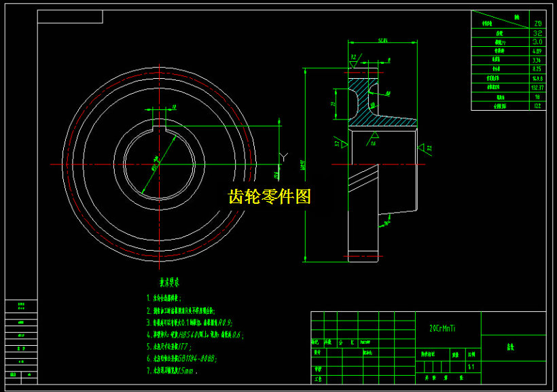Select the 齿数 value 32 in the parameter table
The width and height of the screenshot is (557, 392).
click(x=536, y=33)
